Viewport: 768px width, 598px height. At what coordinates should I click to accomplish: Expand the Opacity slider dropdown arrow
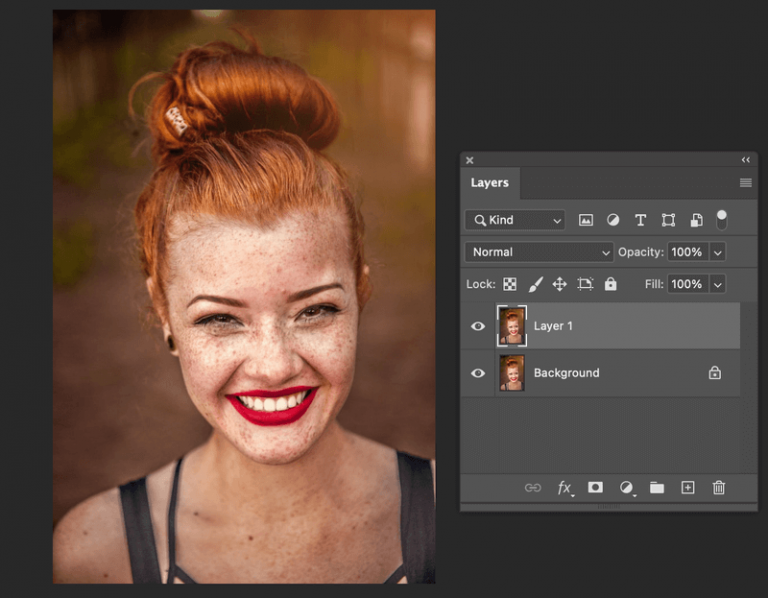click(718, 252)
